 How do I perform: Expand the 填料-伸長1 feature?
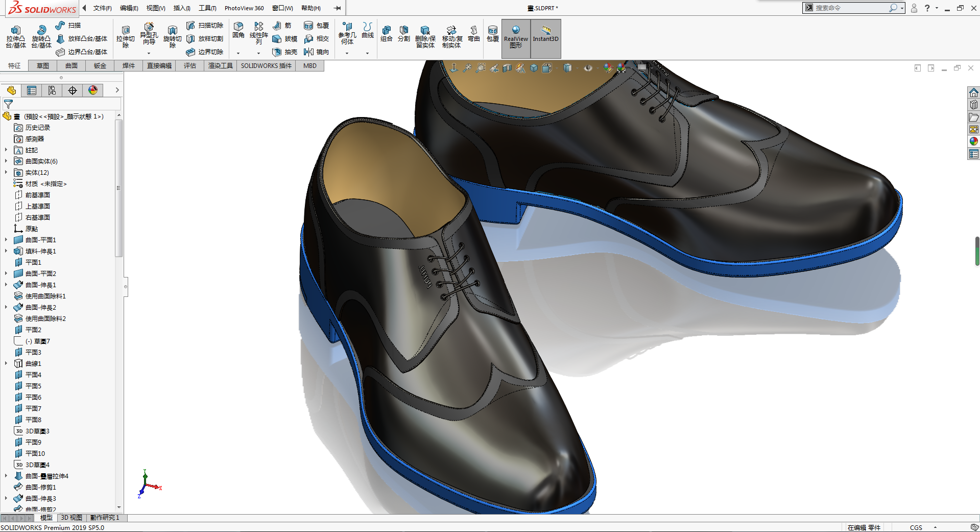coord(6,251)
